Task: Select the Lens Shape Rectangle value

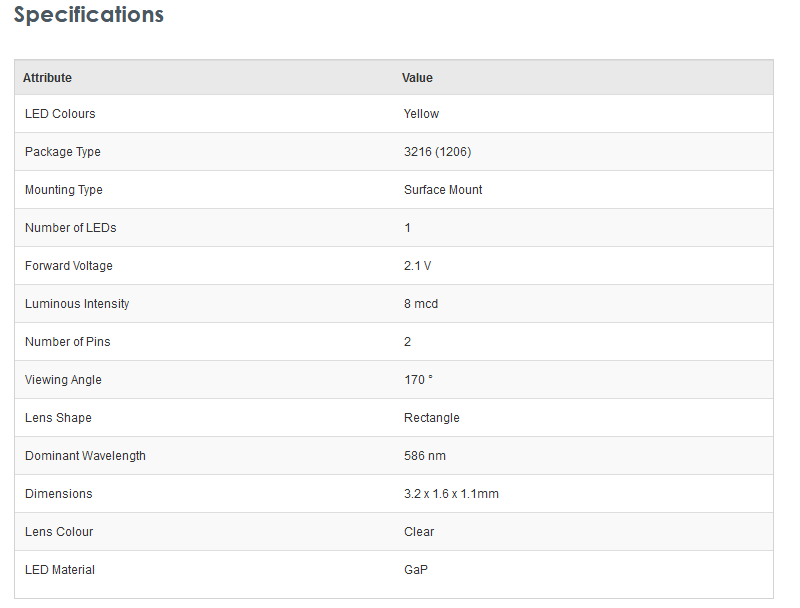Action: [x=431, y=418]
